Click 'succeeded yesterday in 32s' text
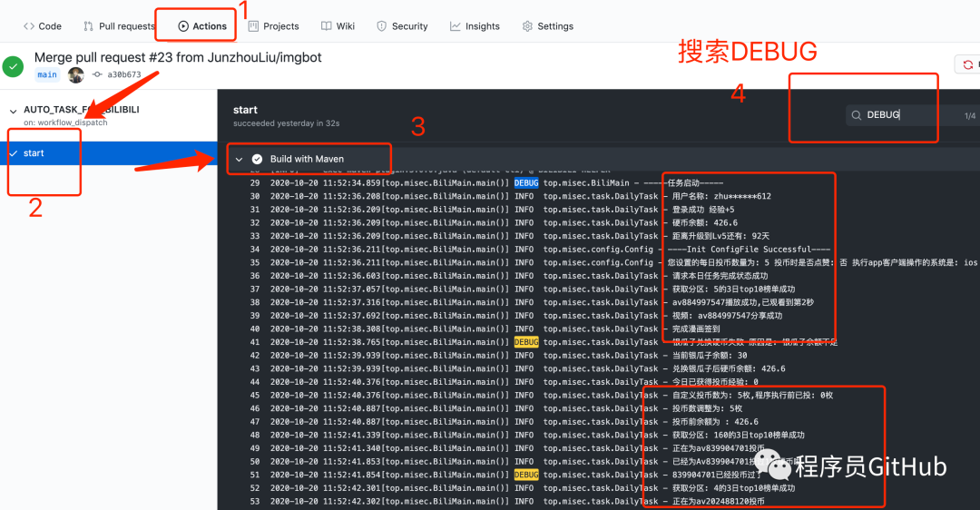Screen dimensions: 980x510 pos(286,123)
